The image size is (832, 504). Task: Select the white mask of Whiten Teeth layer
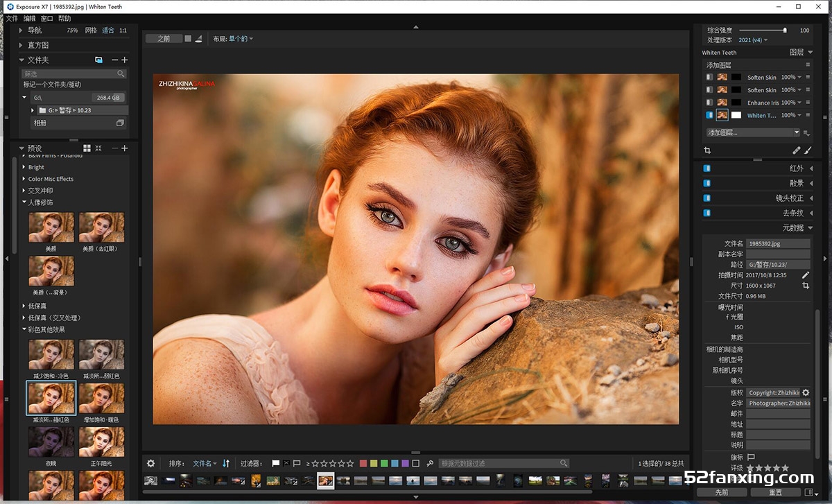[x=736, y=115]
